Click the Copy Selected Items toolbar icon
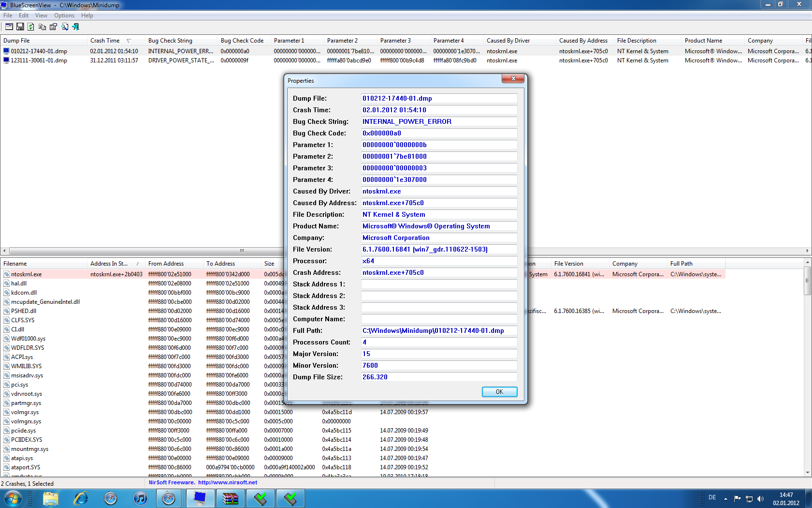Image resolution: width=812 pixels, height=508 pixels. [x=43, y=27]
